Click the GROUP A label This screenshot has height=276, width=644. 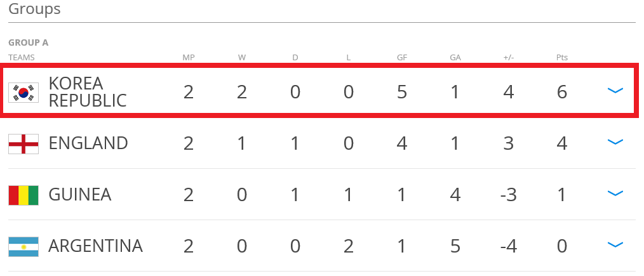(x=29, y=43)
